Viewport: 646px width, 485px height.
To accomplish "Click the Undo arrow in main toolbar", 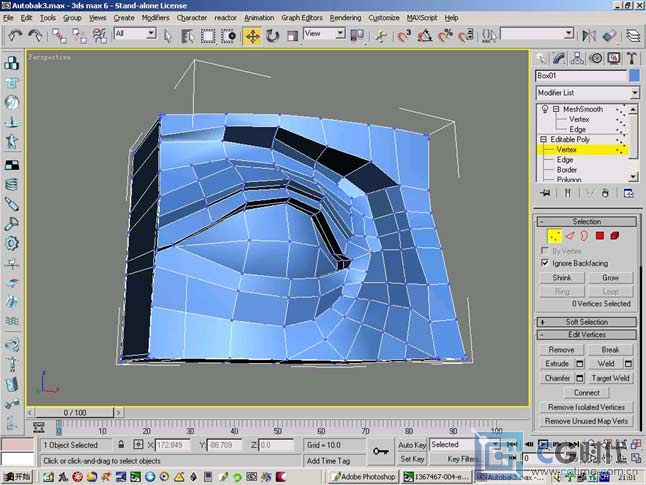I will click(x=15, y=36).
